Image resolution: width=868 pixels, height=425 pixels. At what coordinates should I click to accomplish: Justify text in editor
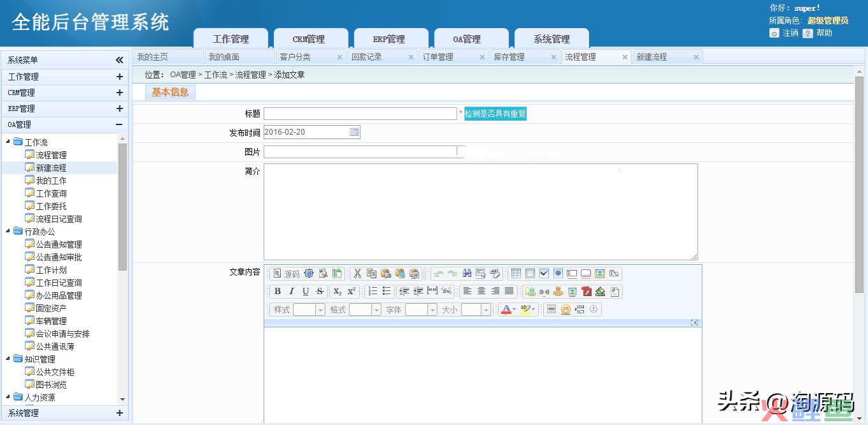(509, 292)
